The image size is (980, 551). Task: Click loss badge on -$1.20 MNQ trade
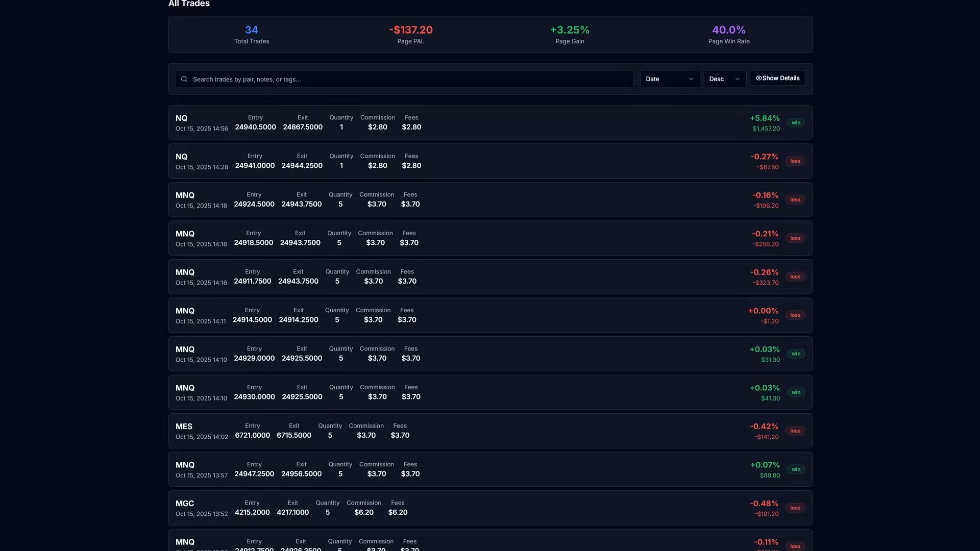point(795,315)
